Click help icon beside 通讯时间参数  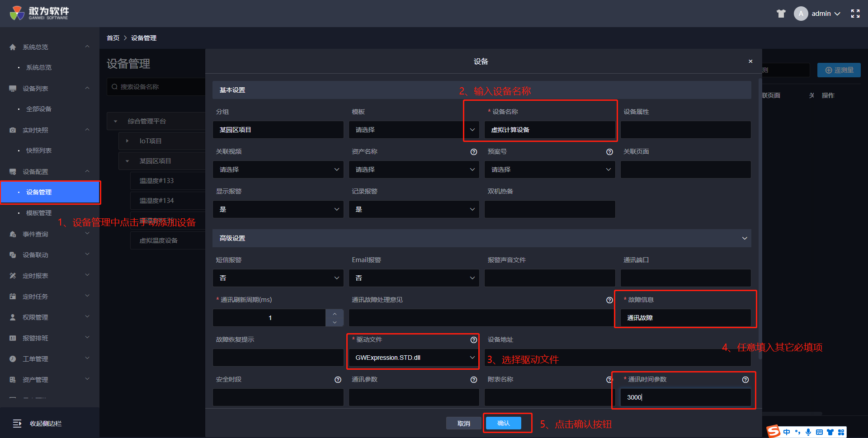(x=745, y=380)
